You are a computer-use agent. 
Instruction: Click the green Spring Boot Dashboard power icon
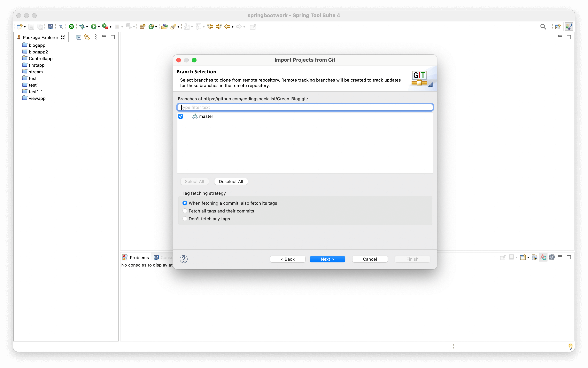click(71, 27)
